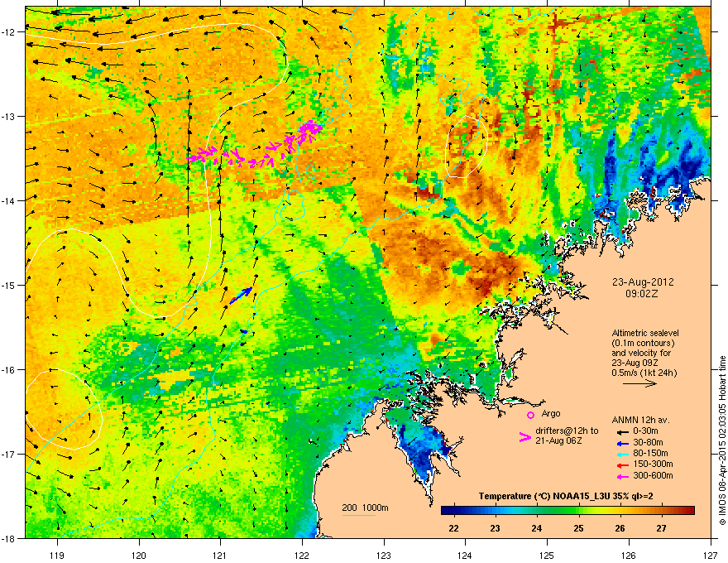Click the magenta 300-600m ANMN arrow symbol
Image resolution: width=728 pixels, height=563 pixels.
(623, 476)
